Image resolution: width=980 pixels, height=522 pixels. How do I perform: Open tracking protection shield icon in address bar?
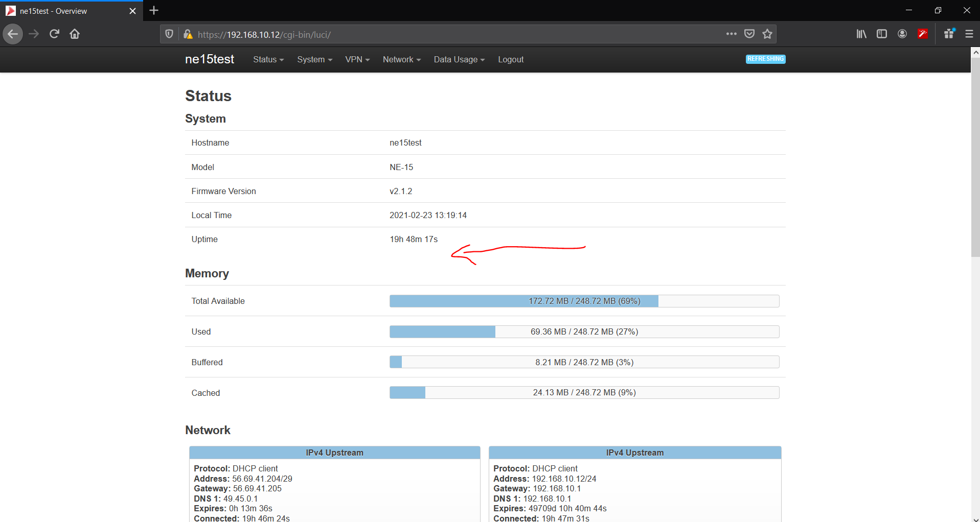(169, 34)
